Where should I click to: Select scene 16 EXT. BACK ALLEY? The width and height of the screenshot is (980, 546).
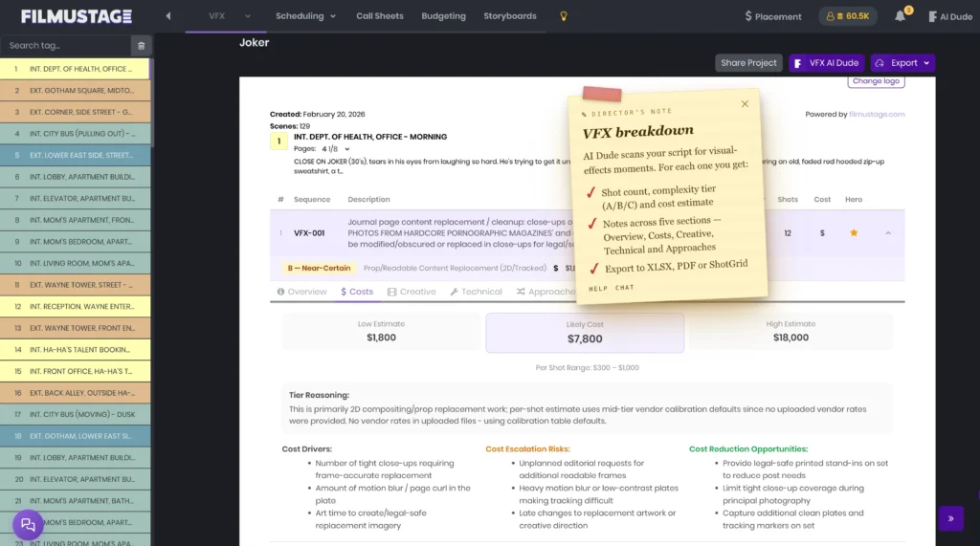75,393
